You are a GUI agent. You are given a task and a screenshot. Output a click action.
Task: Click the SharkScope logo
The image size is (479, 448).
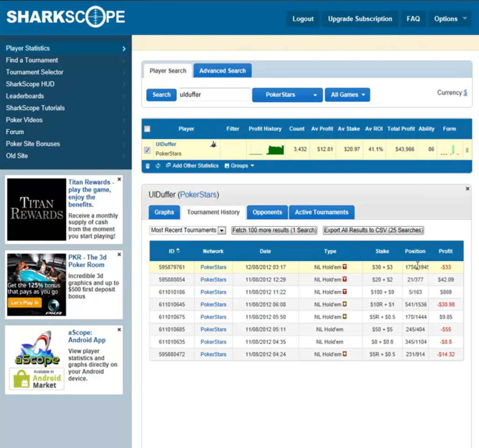pyautogui.click(x=65, y=16)
